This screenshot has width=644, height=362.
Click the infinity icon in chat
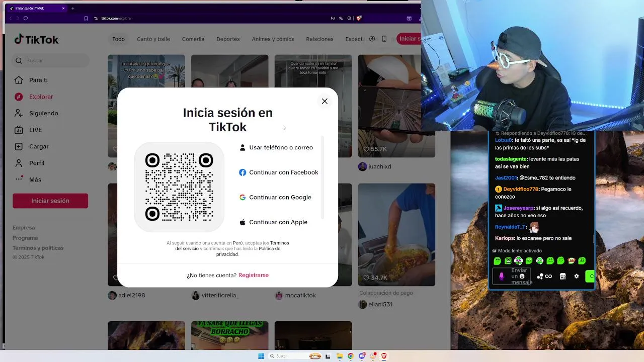(x=548, y=276)
